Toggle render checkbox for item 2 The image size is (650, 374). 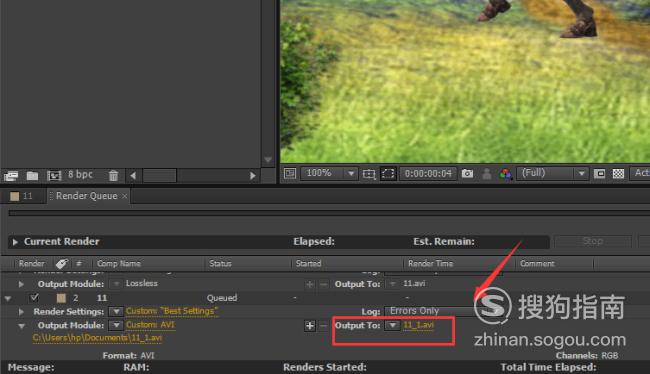point(35,298)
